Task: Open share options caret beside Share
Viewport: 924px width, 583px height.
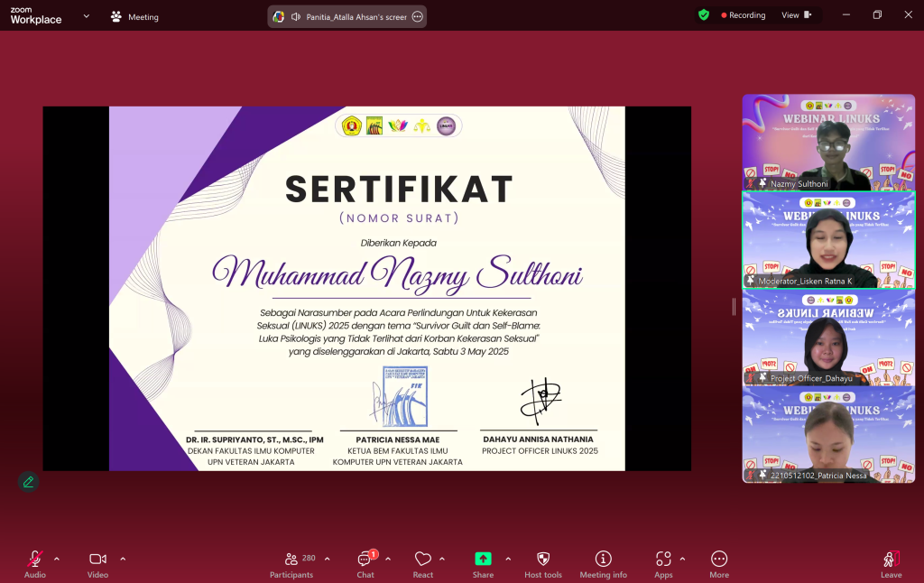Action: pos(508,559)
